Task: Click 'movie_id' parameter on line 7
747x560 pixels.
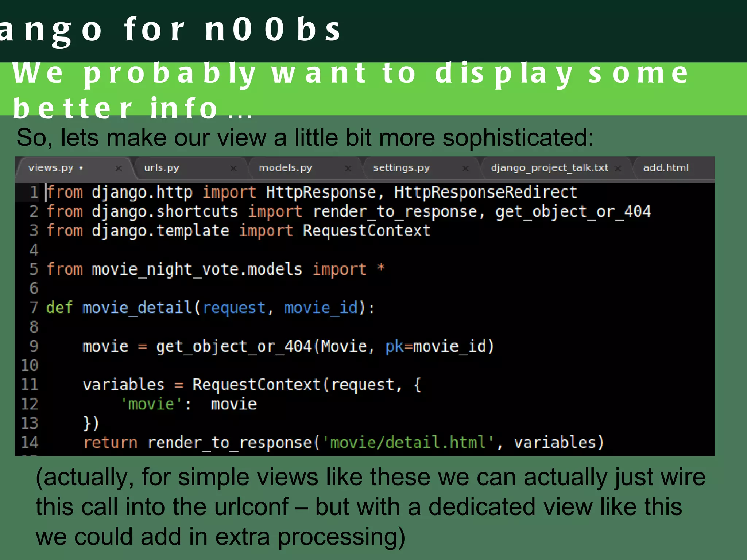Action: (321, 308)
